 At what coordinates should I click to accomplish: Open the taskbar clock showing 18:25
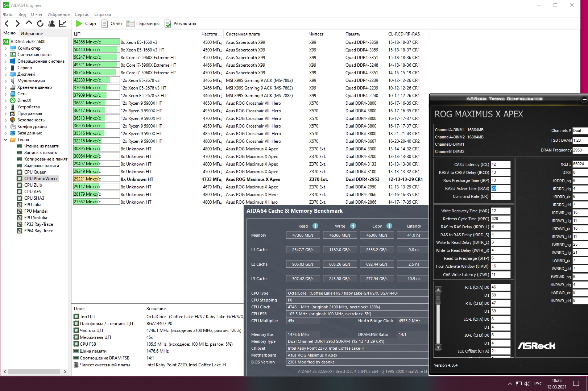557,383
